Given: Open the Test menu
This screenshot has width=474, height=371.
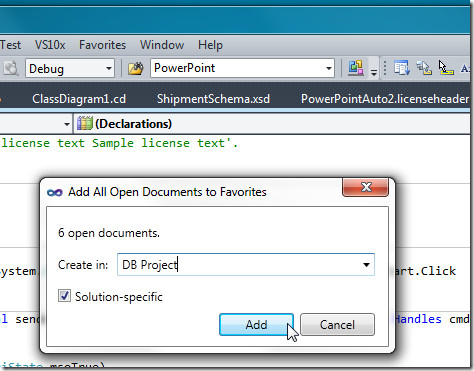Looking at the screenshot, I should point(10,45).
